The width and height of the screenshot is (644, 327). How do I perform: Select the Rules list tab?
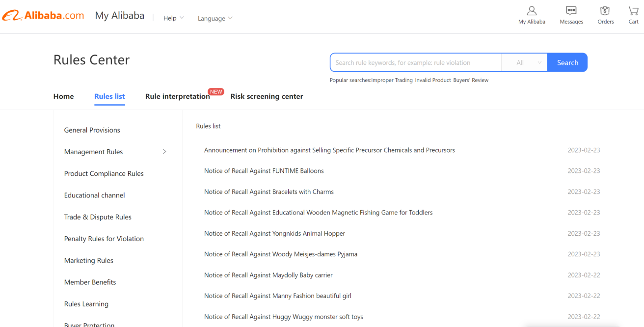coord(109,96)
